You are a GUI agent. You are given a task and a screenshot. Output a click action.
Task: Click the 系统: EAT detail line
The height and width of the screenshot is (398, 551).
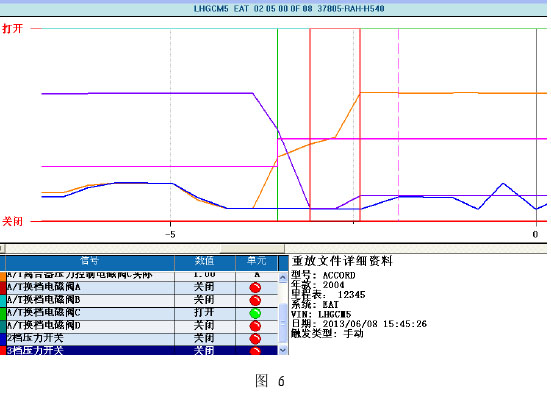[315, 305]
